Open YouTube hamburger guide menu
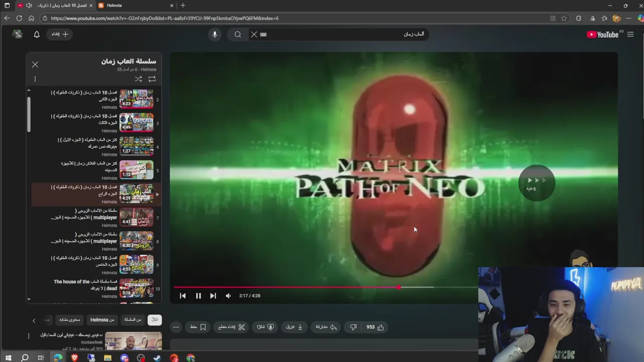 [x=630, y=34]
